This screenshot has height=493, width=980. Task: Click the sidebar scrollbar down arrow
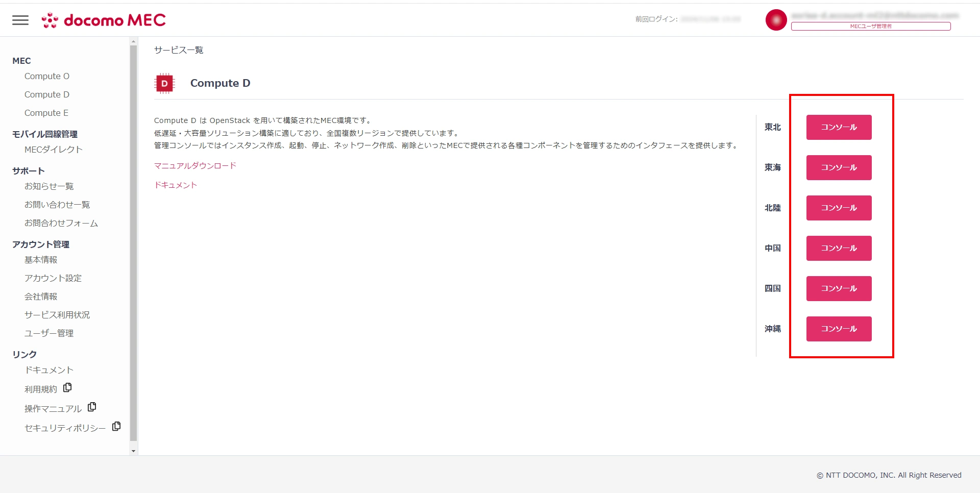[x=134, y=451]
